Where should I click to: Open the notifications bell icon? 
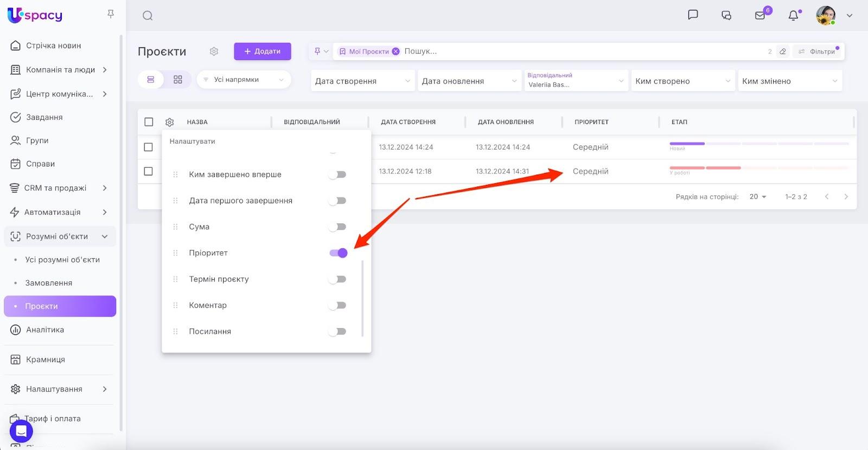click(x=793, y=15)
